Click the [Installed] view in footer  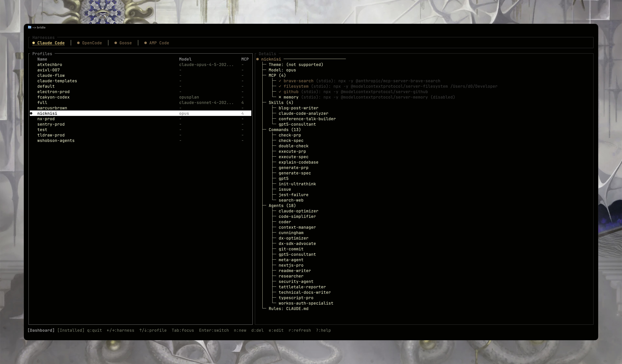tap(71, 330)
